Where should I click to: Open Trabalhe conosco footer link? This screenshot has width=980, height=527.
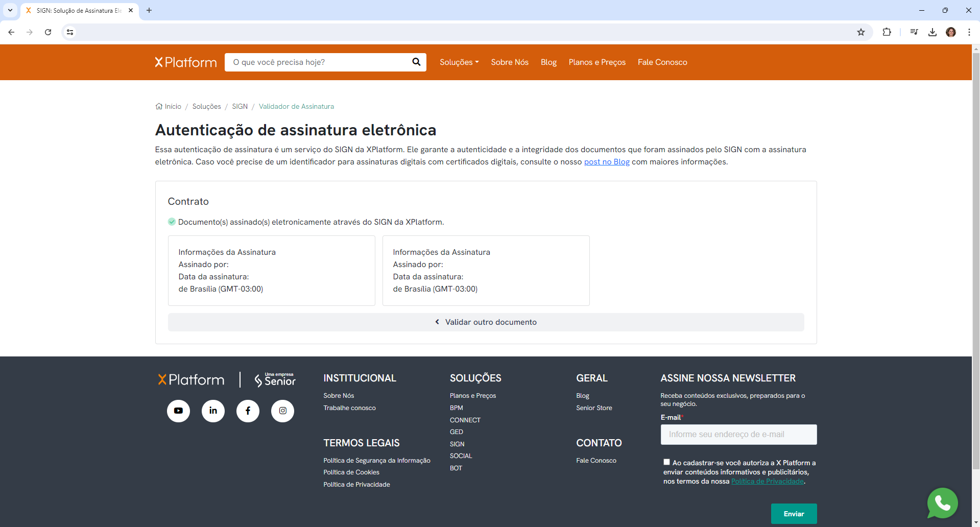[x=349, y=408]
